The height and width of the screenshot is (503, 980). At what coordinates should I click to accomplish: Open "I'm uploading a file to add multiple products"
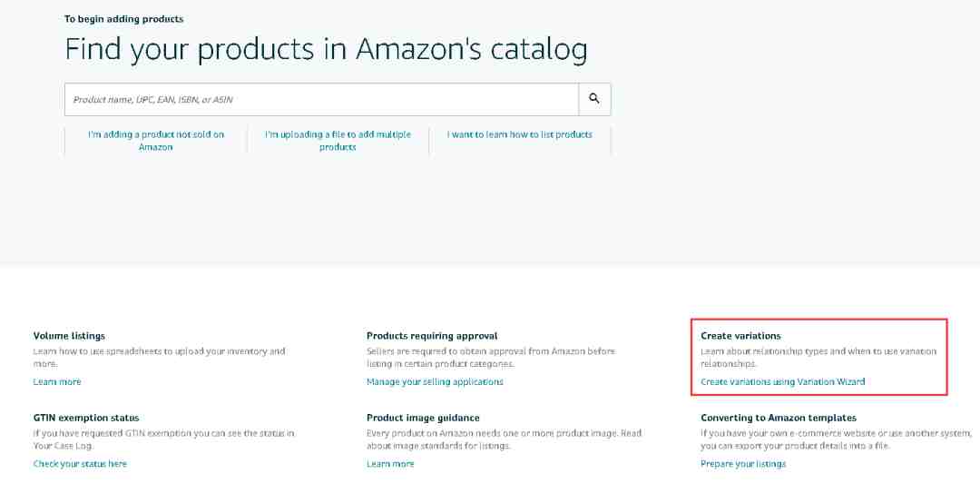pos(338,141)
